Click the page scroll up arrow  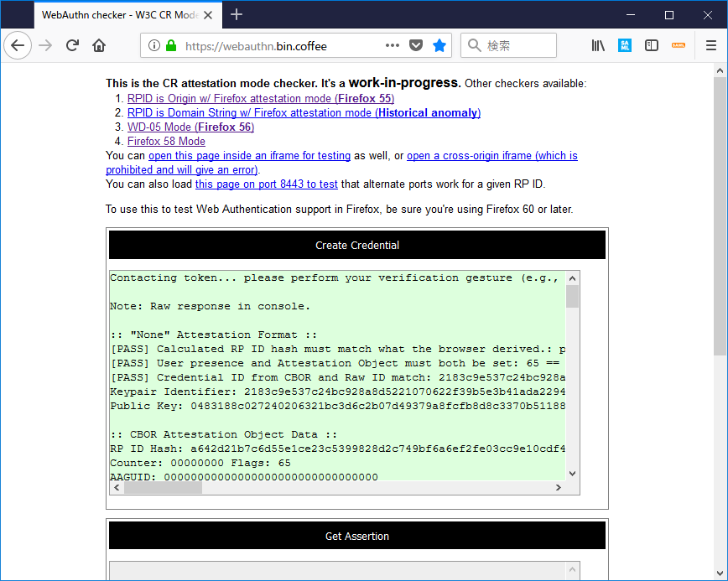720,70
